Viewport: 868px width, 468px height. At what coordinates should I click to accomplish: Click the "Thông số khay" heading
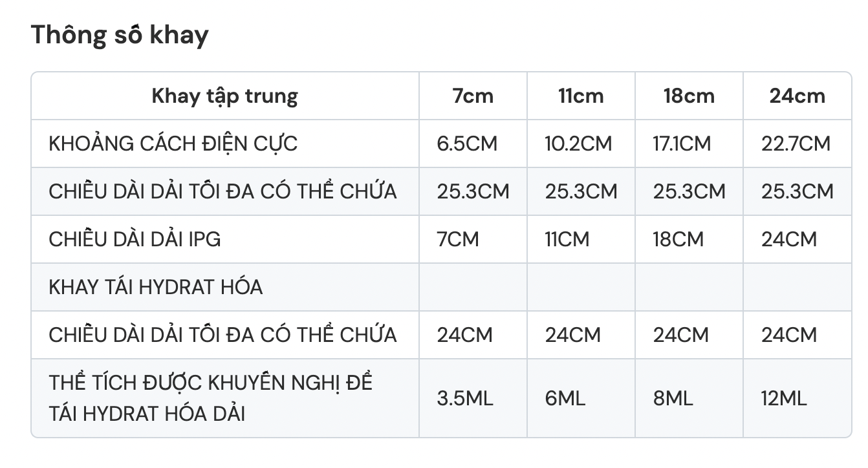tap(120, 35)
